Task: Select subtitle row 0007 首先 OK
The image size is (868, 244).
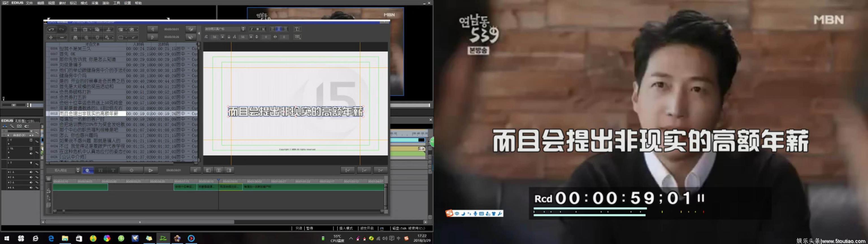Action: pyautogui.click(x=122, y=54)
